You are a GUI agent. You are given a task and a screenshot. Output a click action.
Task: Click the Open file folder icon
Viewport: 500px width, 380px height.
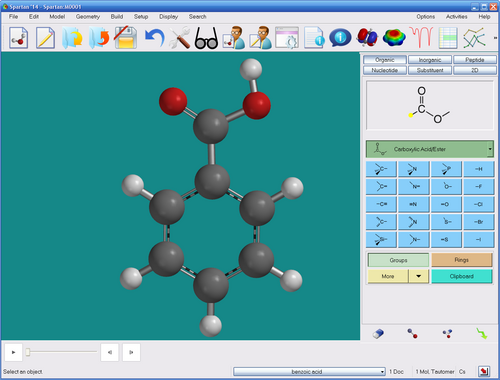72,38
